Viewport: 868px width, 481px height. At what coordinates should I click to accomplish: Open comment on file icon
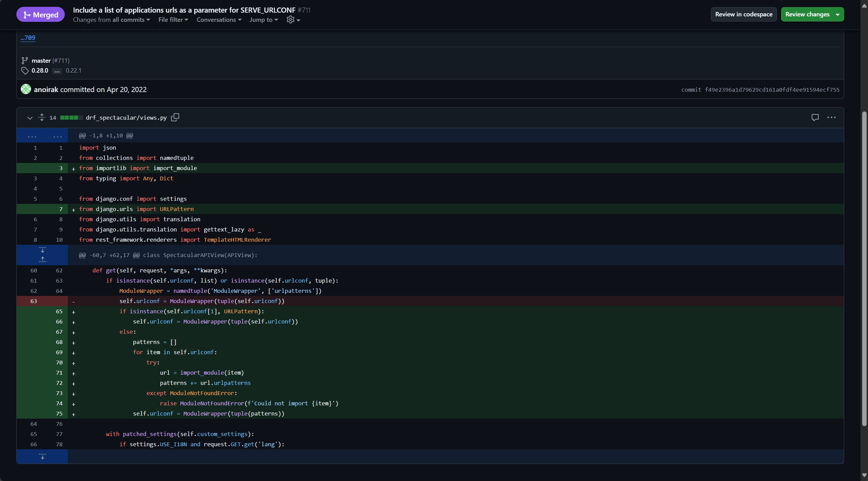(x=815, y=117)
